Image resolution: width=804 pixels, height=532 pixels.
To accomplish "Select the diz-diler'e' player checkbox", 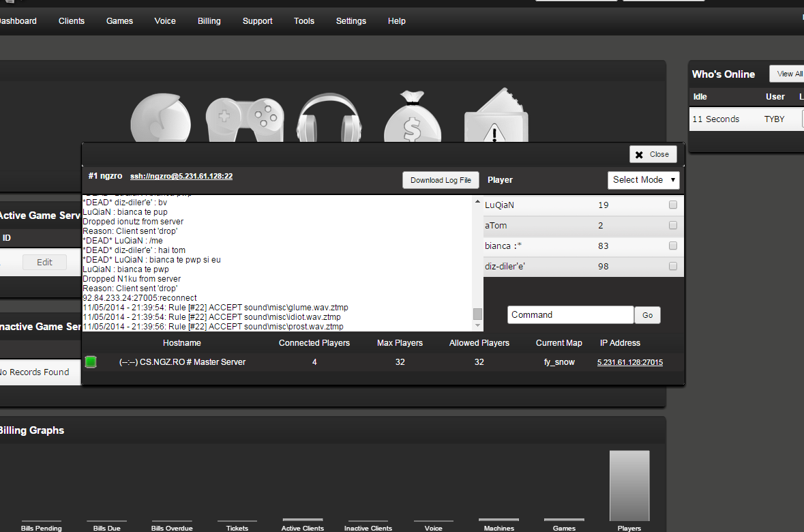I will coord(673,267).
